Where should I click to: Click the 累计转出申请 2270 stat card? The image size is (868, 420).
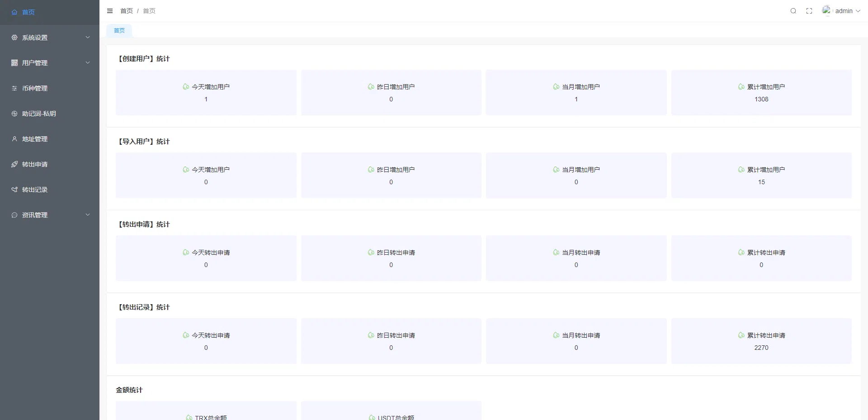[x=761, y=341]
